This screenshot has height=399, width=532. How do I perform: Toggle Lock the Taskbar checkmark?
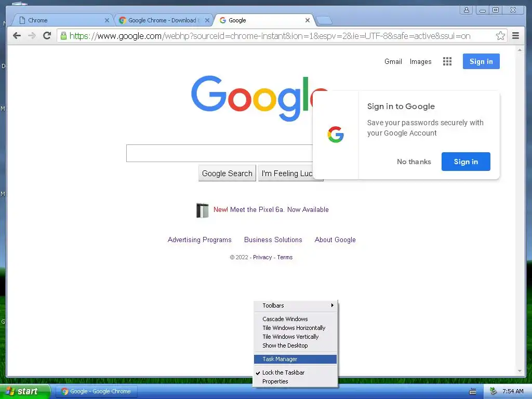click(x=296, y=373)
